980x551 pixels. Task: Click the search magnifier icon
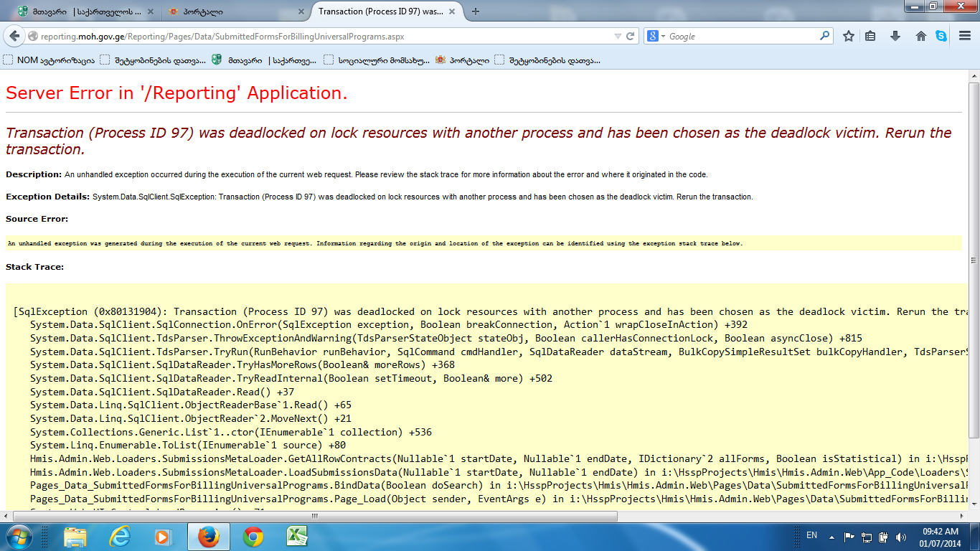point(825,36)
